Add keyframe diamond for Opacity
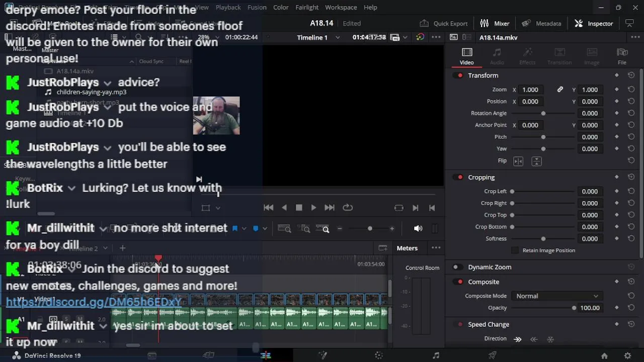This screenshot has height=362, width=644. coord(616,308)
